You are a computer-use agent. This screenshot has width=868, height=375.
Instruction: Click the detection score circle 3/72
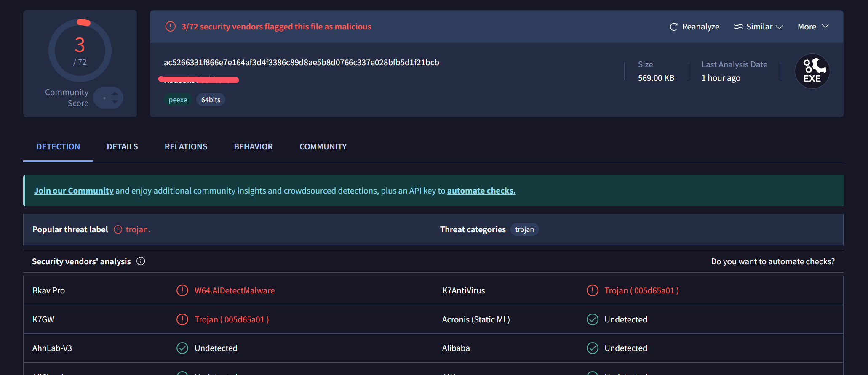(x=80, y=51)
